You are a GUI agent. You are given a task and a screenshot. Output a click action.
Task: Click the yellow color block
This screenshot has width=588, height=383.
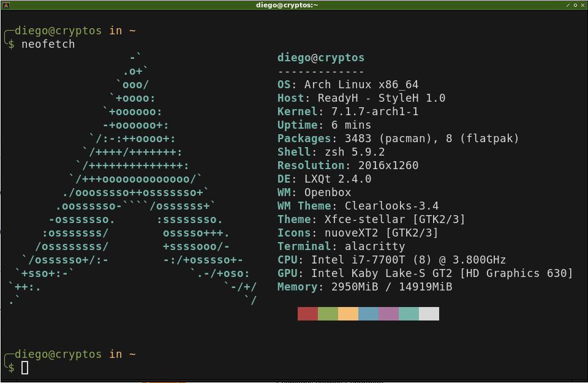348,314
